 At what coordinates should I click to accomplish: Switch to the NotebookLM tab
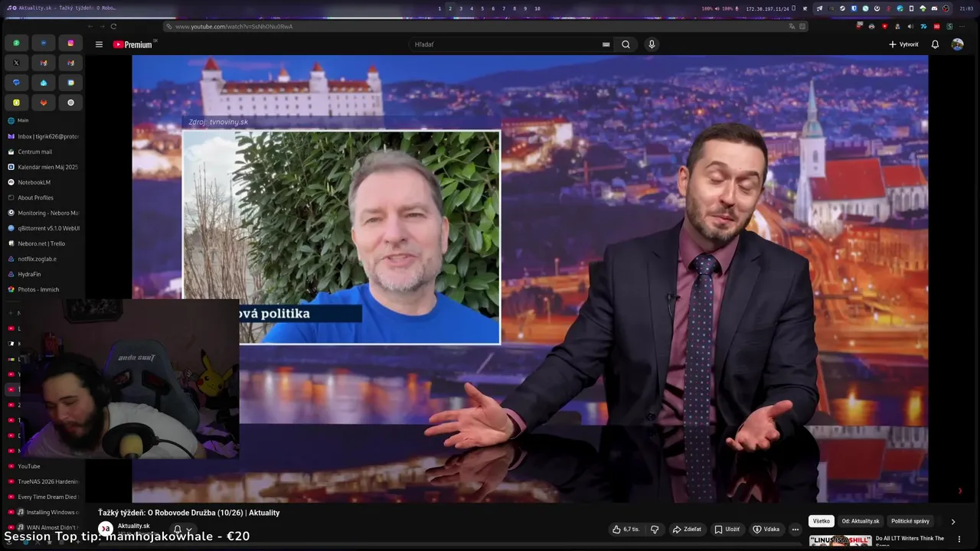[x=42, y=182]
